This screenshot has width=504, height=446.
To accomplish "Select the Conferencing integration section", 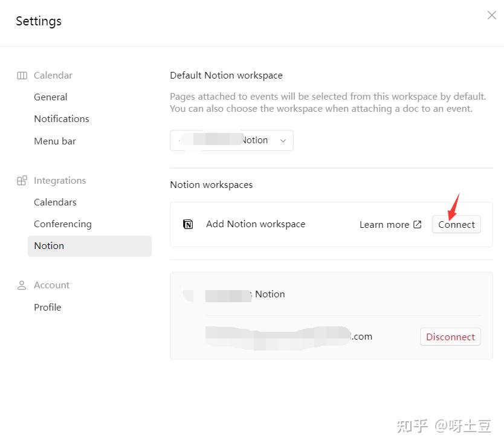I will coord(63,224).
